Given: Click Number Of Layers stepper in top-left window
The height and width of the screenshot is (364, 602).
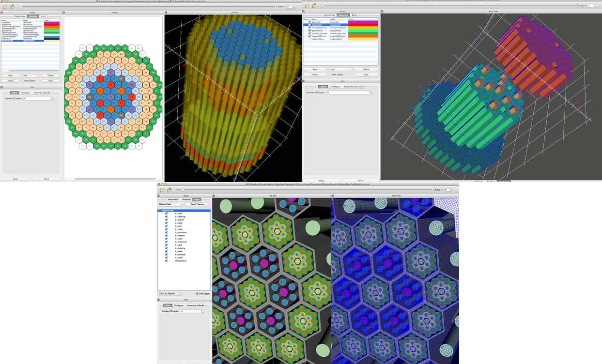Looking at the screenshot, I should (x=53, y=98).
